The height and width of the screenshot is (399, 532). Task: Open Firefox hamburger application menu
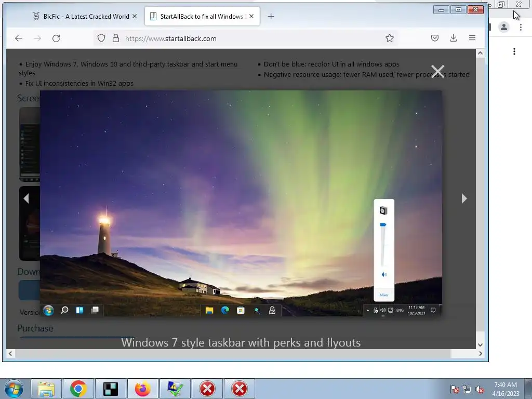[472, 38]
